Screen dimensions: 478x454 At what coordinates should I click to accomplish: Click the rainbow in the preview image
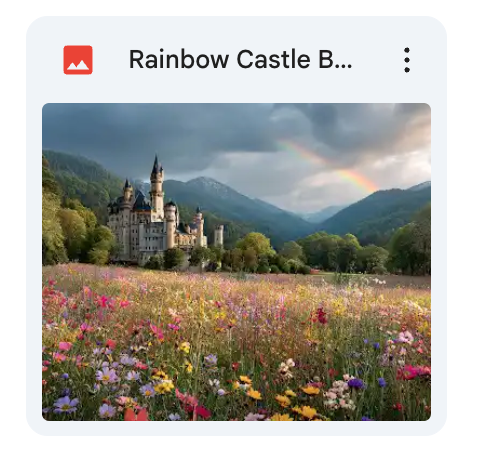[330, 166]
